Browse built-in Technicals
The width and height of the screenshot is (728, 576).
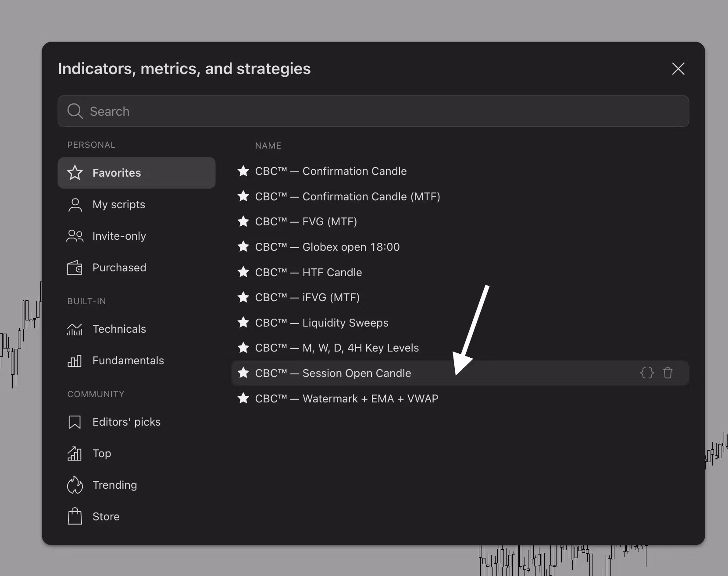119,329
